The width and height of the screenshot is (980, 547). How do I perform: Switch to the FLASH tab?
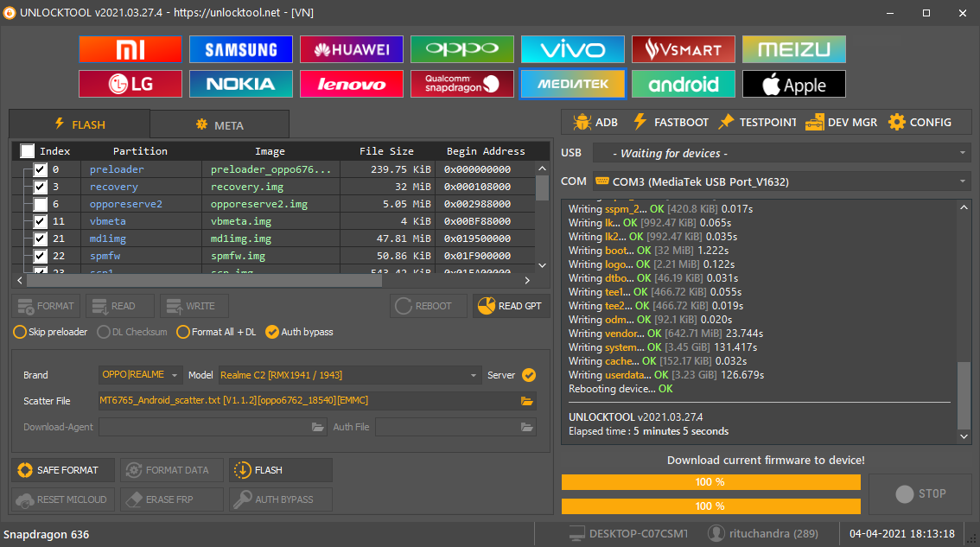[x=80, y=124]
